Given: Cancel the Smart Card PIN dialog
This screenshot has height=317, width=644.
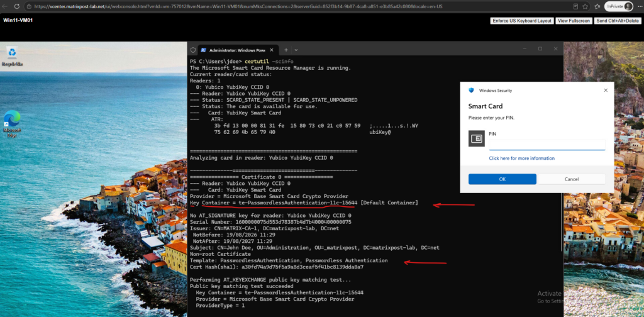Looking at the screenshot, I should 572,179.
